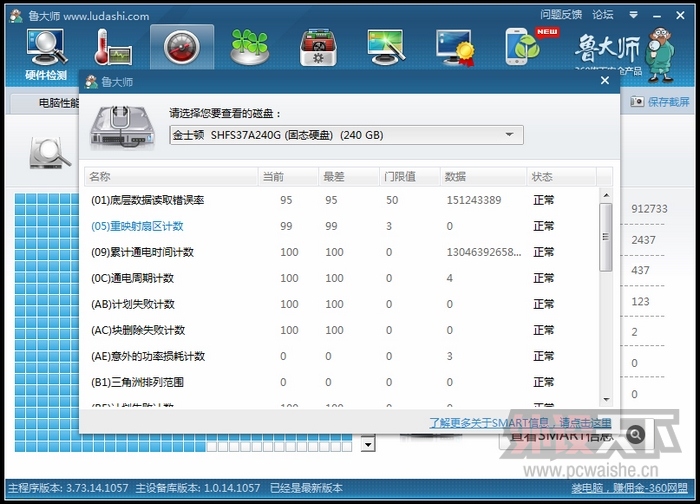Open the driver management toolbox icon
The image size is (700, 504).
(318, 48)
